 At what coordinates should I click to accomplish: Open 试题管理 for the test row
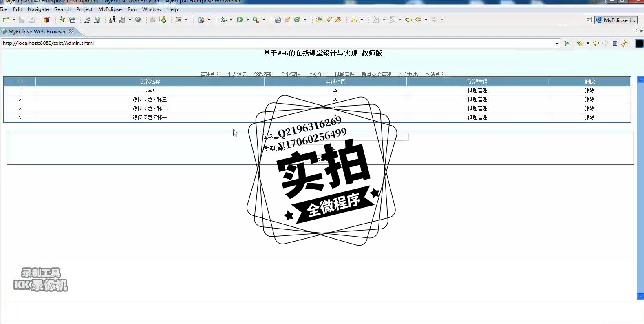click(x=477, y=90)
